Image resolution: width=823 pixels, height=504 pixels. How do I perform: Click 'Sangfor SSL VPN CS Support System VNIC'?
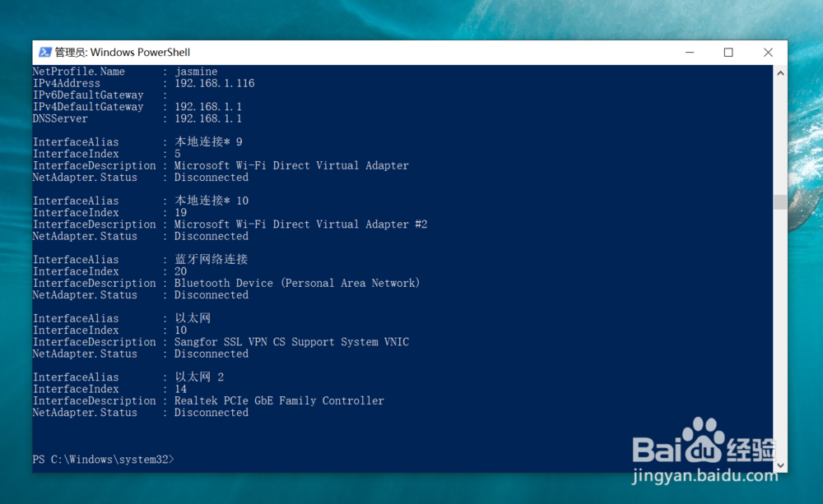[x=291, y=342]
